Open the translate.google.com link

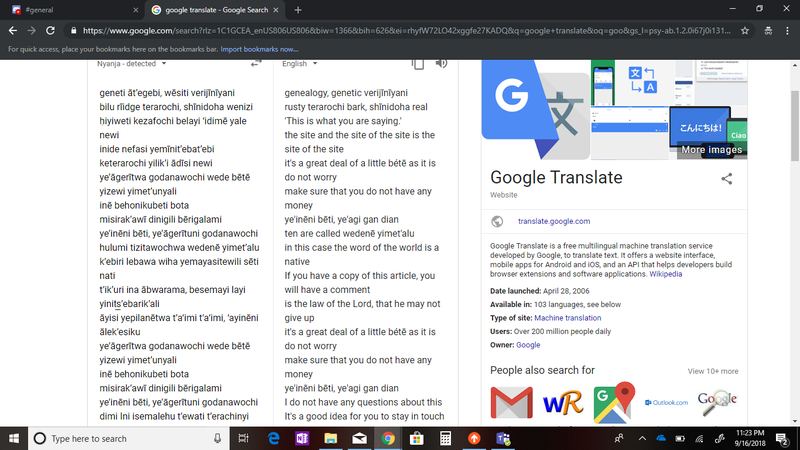[554, 221]
